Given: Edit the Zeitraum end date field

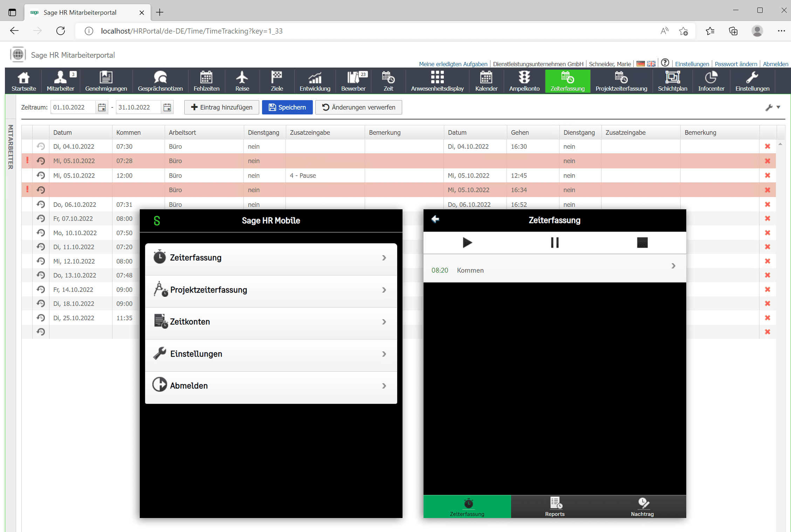Looking at the screenshot, I should coord(138,107).
